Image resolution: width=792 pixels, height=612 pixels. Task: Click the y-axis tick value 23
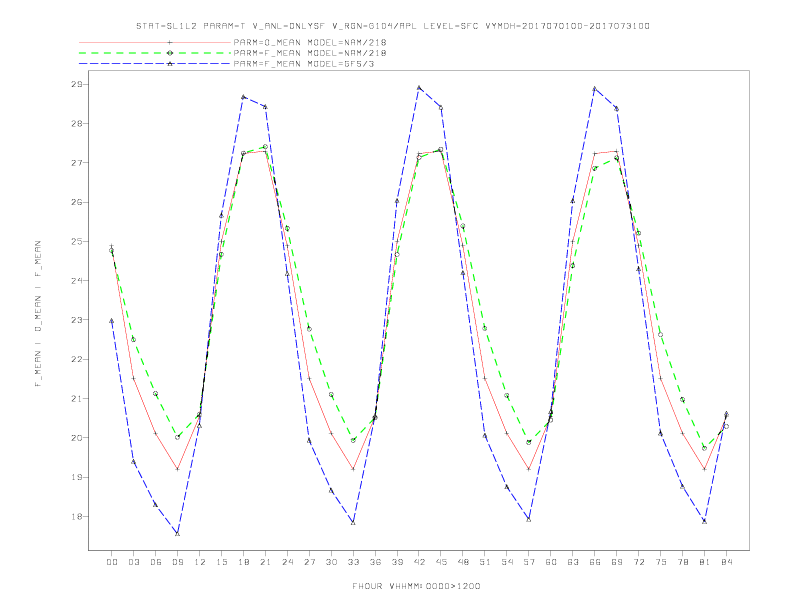[x=77, y=320]
